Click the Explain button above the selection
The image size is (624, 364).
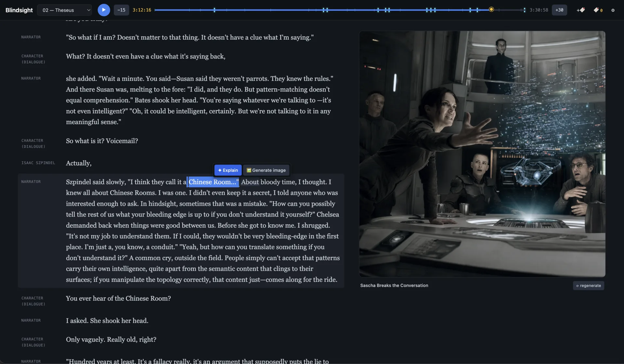(x=228, y=170)
